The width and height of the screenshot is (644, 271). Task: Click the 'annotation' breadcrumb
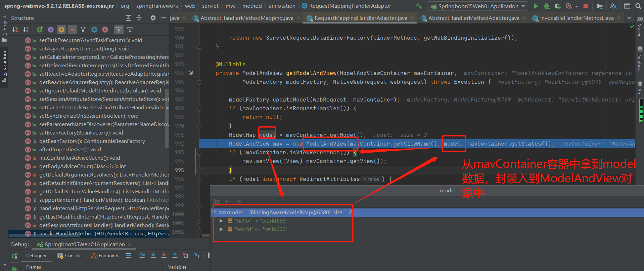[282, 6]
